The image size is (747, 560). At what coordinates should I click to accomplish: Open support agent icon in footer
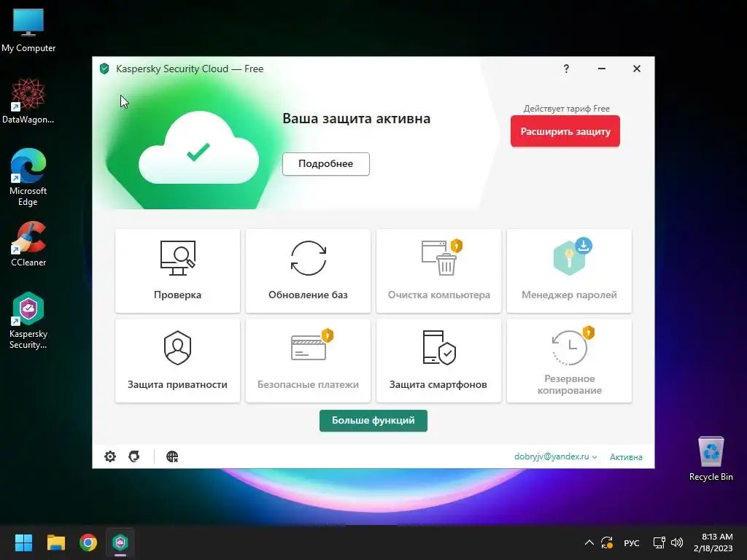(134, 456)
